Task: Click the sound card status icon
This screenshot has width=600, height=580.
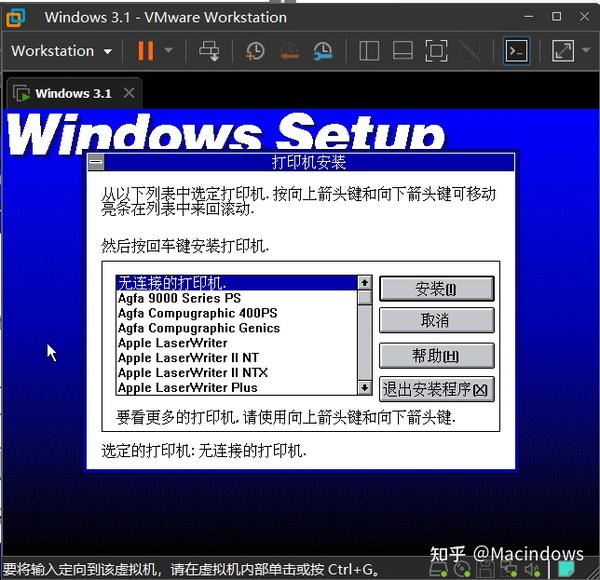Action: pyautogui.click(x=532, y=569)
